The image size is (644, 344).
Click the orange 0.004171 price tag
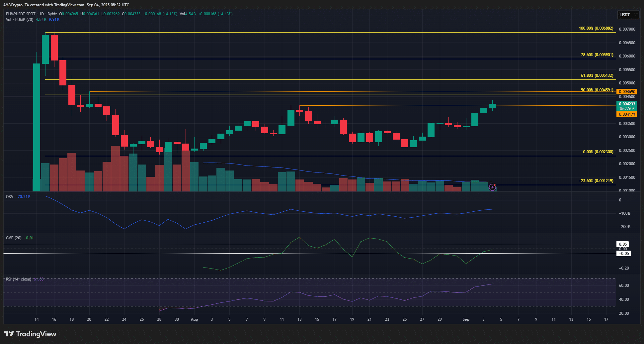pyautogui.click(x=626, y=114)
